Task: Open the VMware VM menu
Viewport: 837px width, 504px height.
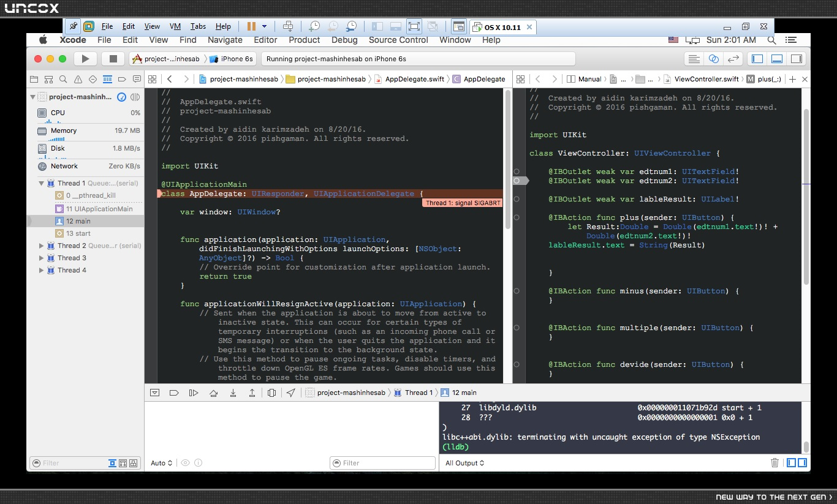Action: click(x=175, y=26)
